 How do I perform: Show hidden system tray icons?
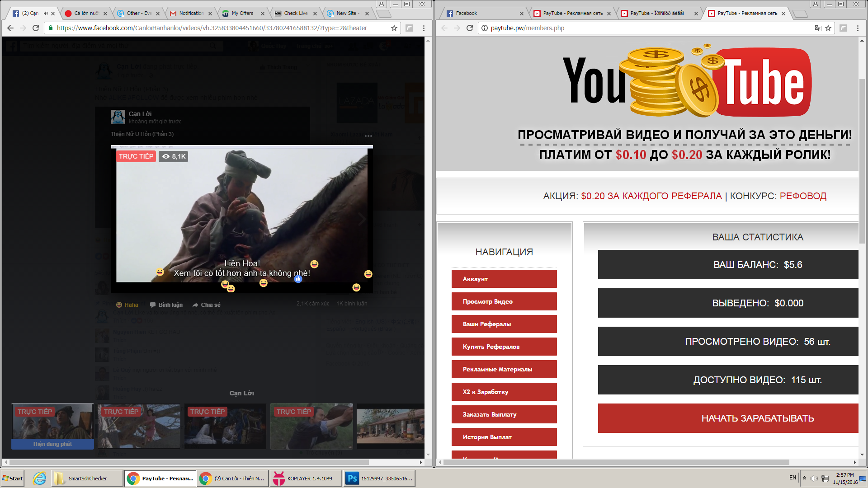tap(804, 478)
